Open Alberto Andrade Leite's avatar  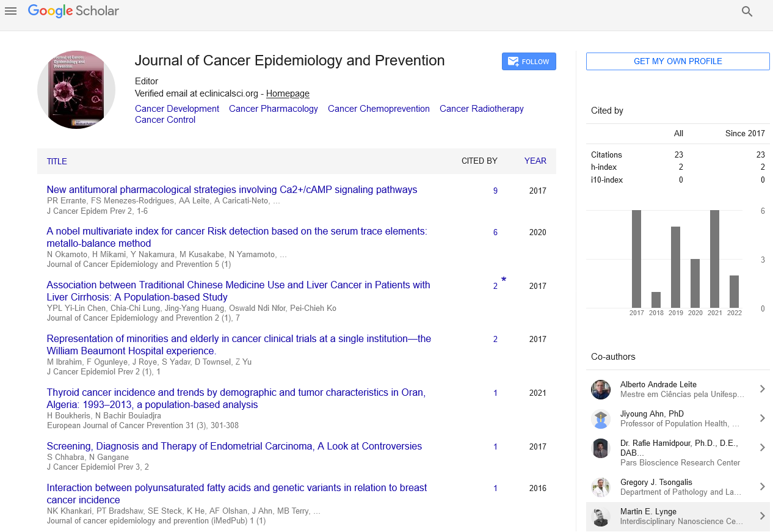pyautogui.click(x=601, y=390)
